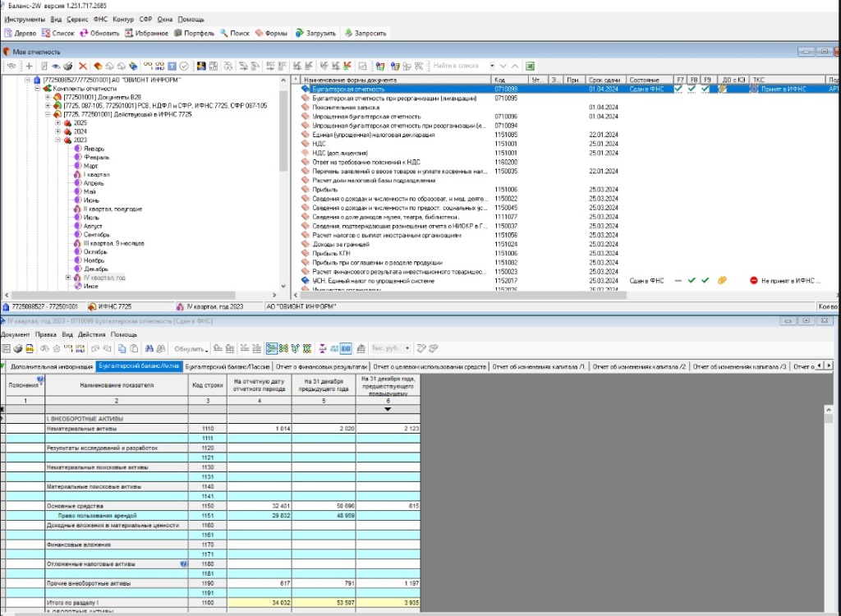Click F8 checkmark in Бухгалтерская отчетность row
The image size is (841, 616).
pos(692,89)
